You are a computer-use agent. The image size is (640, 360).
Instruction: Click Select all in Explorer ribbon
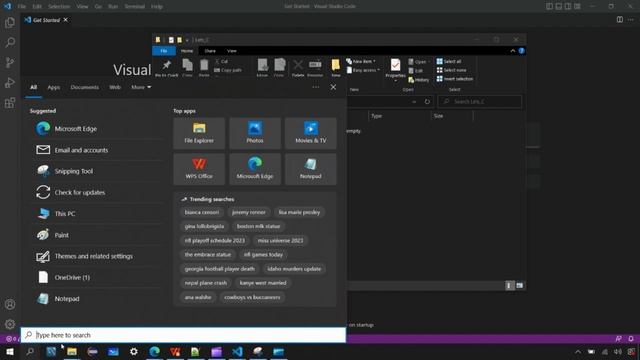tap(449, 61)
